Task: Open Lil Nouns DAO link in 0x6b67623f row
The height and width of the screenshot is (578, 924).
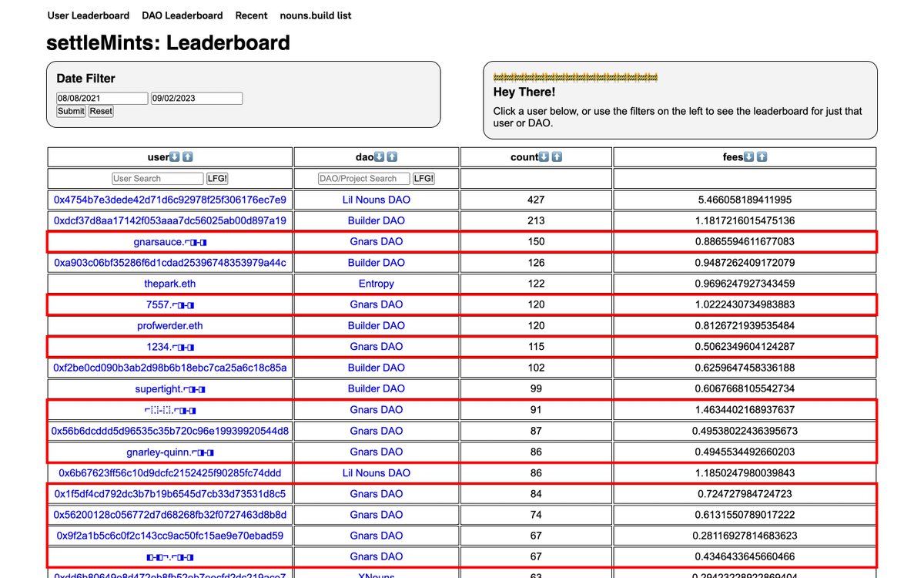Action: tap(377, 472)
